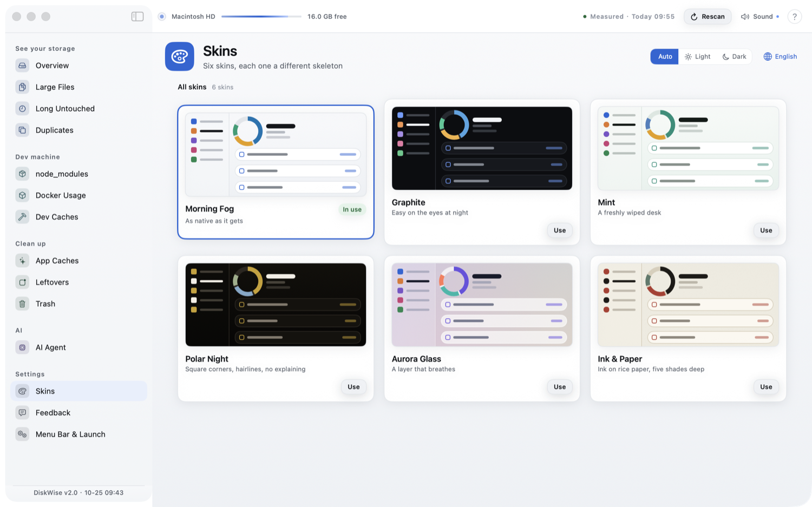
Task: Open Menu Bar & Launch settings
Action: coord(78,434)
